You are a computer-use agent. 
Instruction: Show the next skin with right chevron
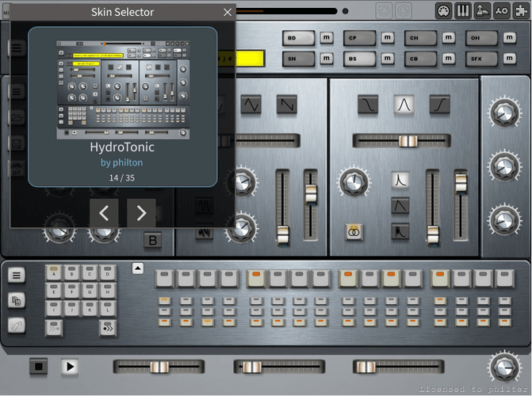(x=141, y=213)
